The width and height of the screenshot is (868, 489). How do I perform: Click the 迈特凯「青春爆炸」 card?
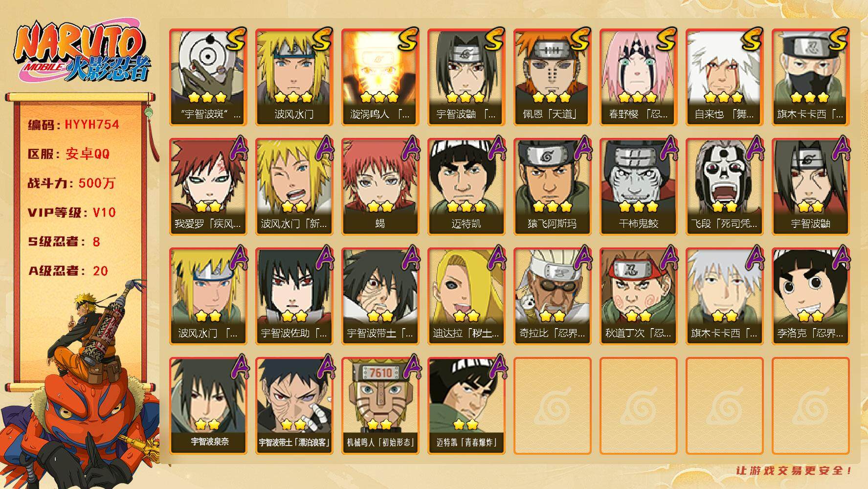pyautogui.click(x=466, y=406)
